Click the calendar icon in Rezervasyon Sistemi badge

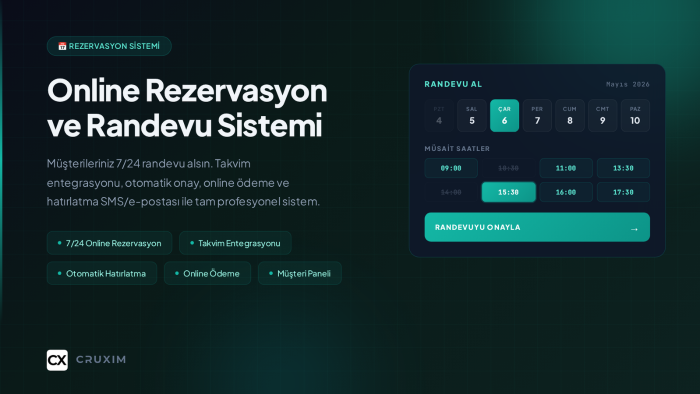tap(62, 46)
